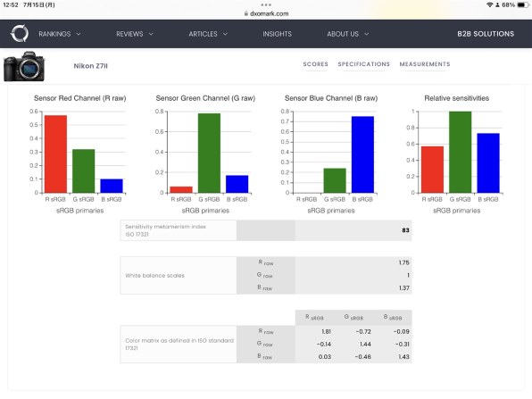Click green bar in Sensor Red Channel chart
Image resolution: width=532 pixels, height=399 pixels.
pyautogui.click(x=84, y=171)
